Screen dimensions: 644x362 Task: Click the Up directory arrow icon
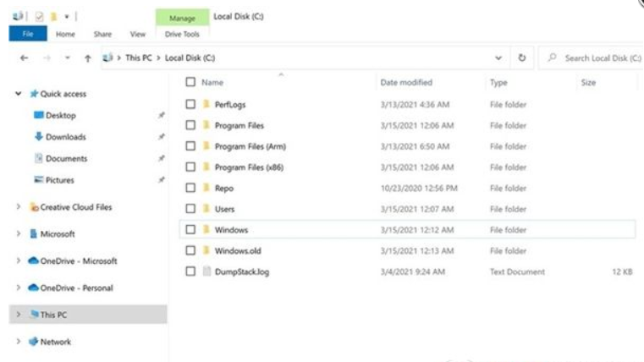tap(88, 58)
